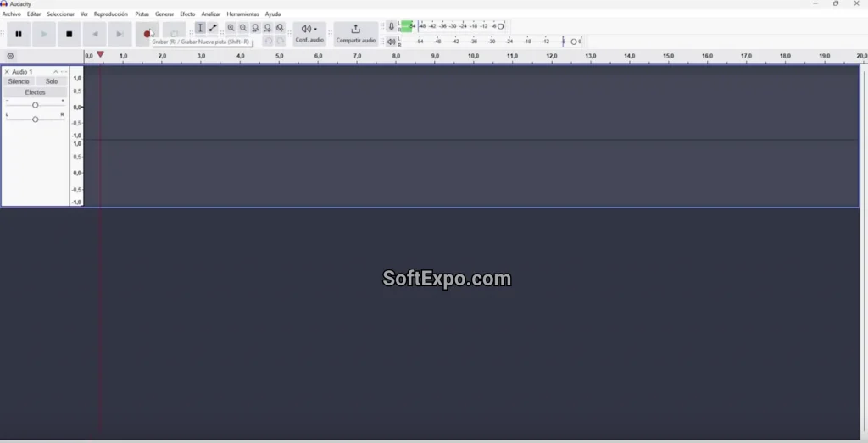This screenshot has height=443, width=868.
Task: Click the playhead marker on the timeline
Action: click(x=100, y=54)
